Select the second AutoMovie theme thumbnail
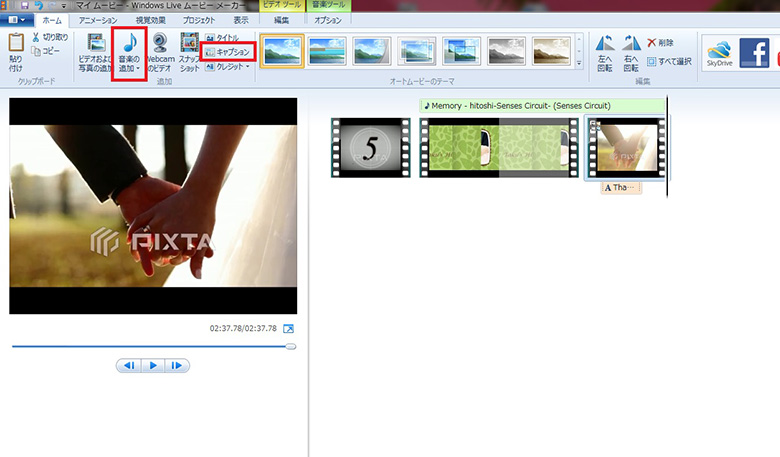This screenshot has height=457, width=780. coord(327,51)
